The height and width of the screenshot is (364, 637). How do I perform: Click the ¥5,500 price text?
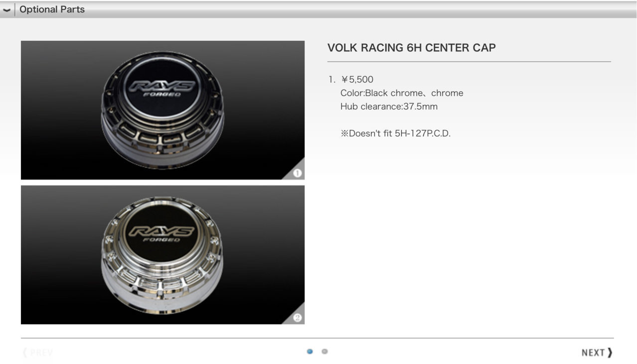[357, 80]
